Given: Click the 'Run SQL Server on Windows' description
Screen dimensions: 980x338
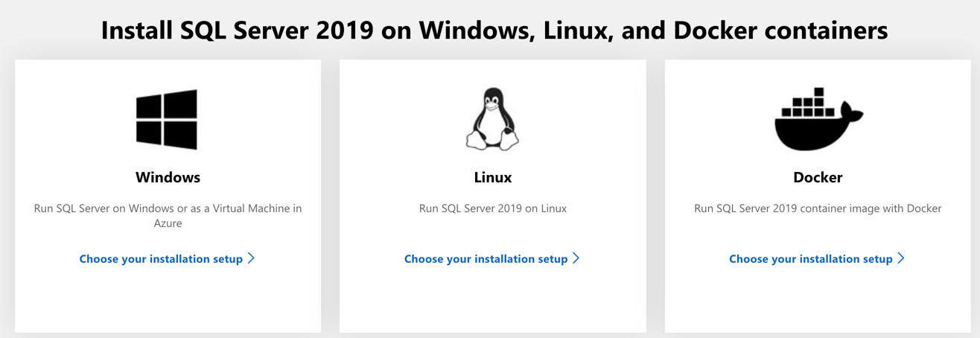Looking at the screenshot, I should [168, 208].
